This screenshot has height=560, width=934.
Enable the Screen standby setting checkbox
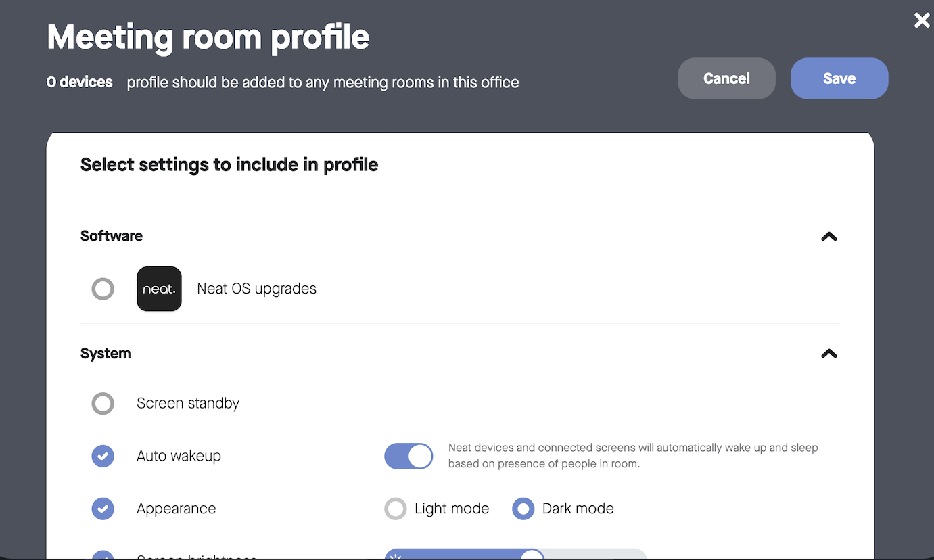coord(103,404)
